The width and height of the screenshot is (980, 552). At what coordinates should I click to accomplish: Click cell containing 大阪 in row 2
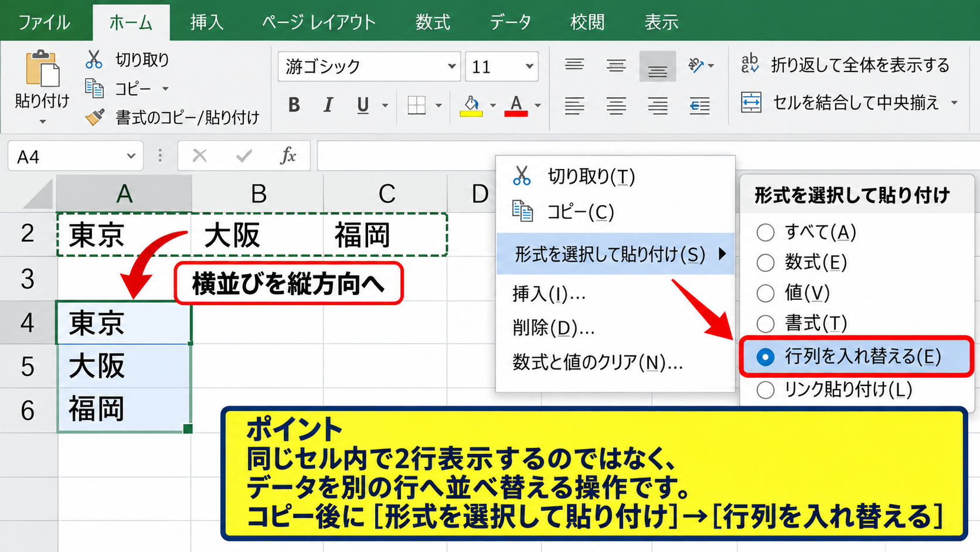[x=257, y=235]
